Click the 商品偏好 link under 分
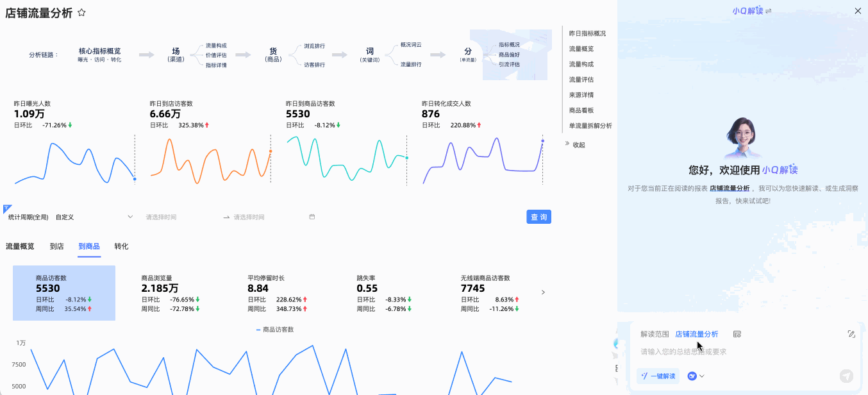This screenshot has width=868, height=395. [509, 55]
